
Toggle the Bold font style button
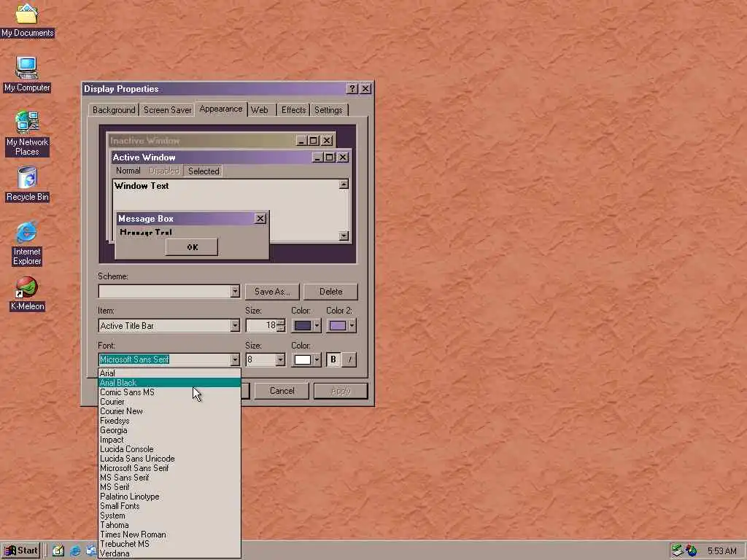coord(333,359)
